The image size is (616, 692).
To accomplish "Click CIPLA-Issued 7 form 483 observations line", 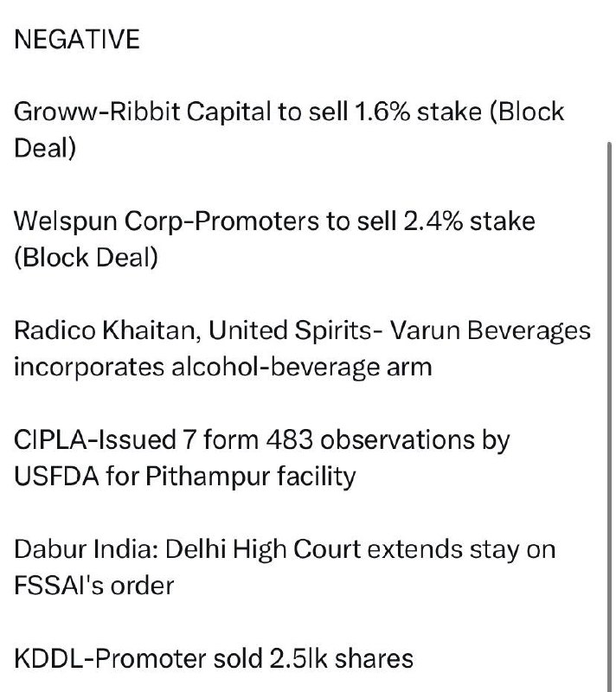I will pyautogui.click(x=261, y=440).
